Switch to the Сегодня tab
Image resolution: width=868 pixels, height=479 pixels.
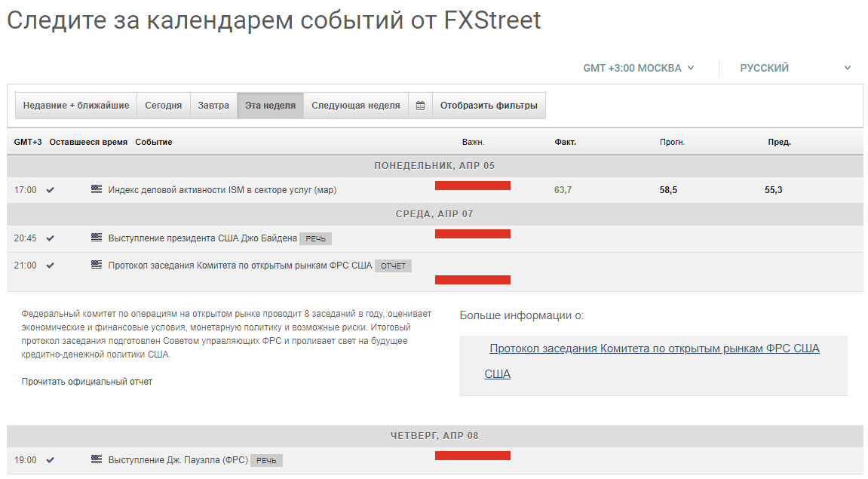click(x=164, y=106)
